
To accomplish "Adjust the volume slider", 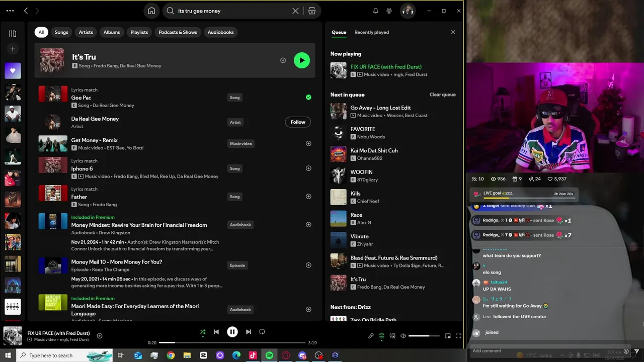I will coord(424,336).
